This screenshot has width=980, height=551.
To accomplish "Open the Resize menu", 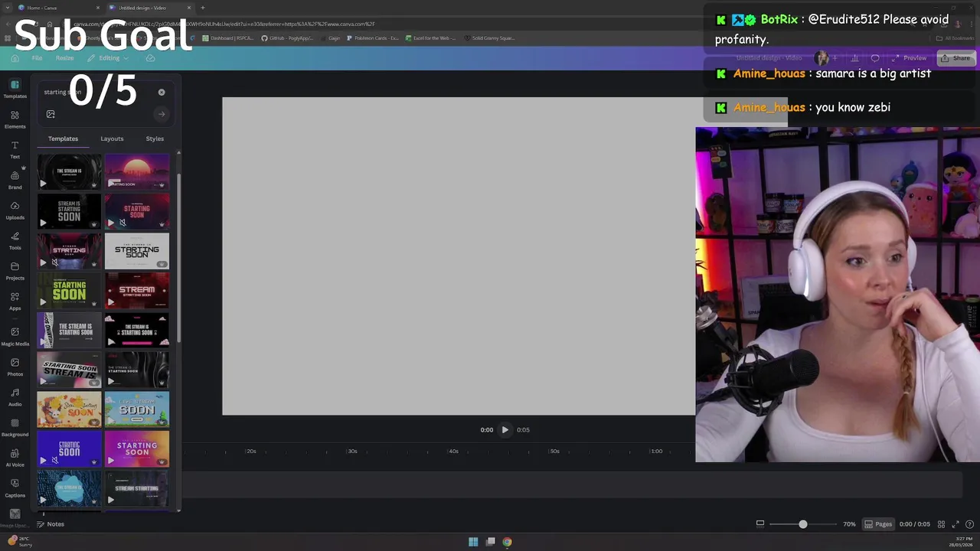I will coord(64,58).
